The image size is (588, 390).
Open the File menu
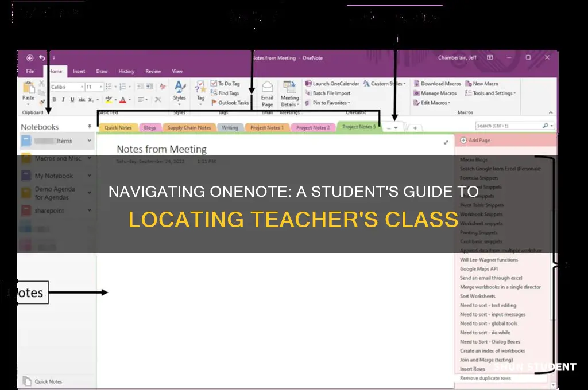coord(30,71)
